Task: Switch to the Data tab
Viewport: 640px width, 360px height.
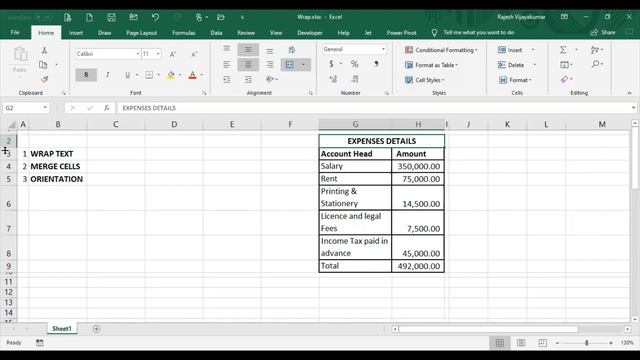Action: tap(216, 33)
